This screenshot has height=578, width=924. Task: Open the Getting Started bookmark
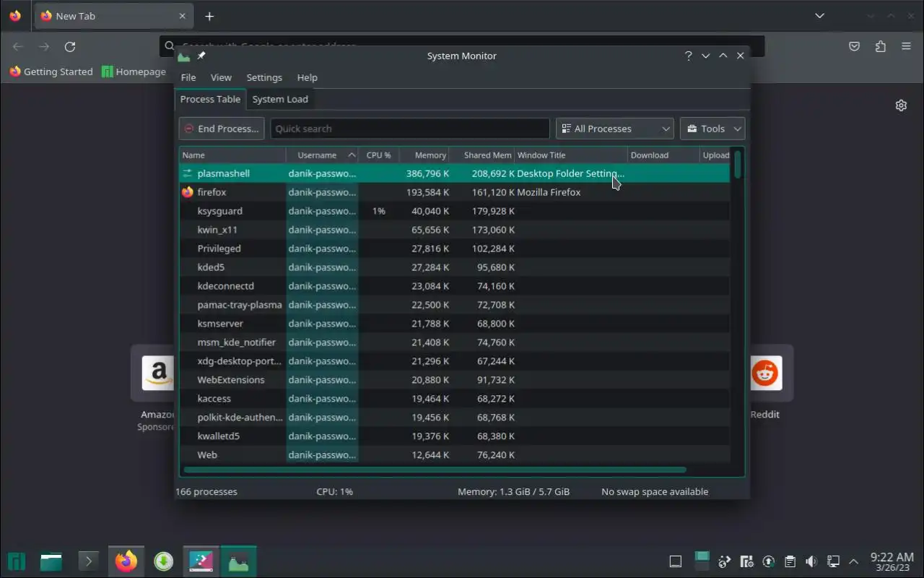coord(51,72)
